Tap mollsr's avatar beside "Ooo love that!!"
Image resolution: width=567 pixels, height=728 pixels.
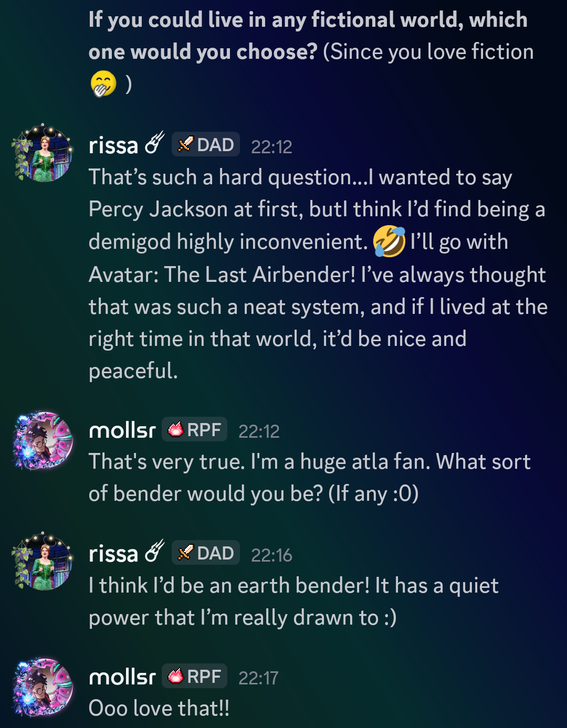click(44, 687)
